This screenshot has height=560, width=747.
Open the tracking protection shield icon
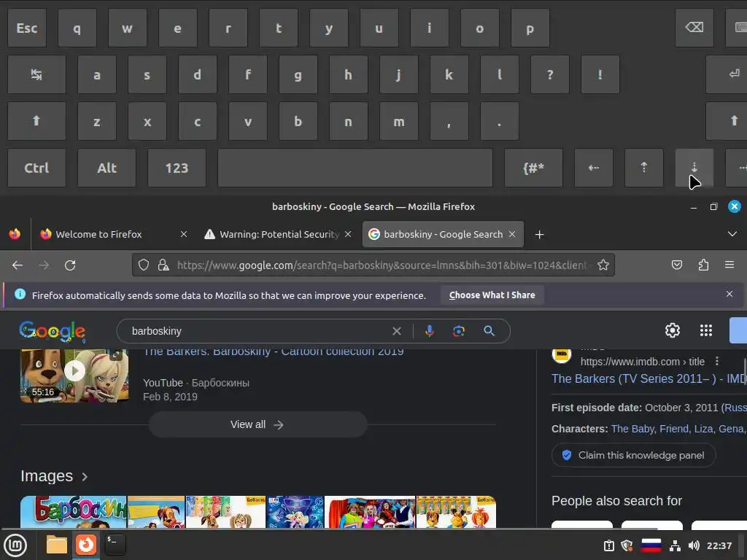point(144,265)
